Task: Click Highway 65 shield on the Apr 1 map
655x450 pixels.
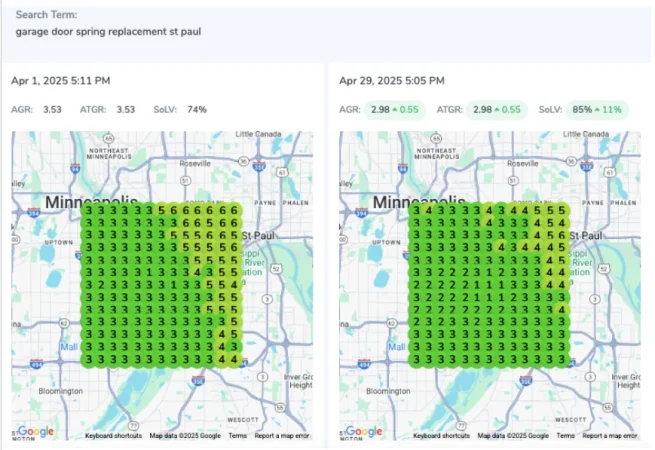Action: 109,138
